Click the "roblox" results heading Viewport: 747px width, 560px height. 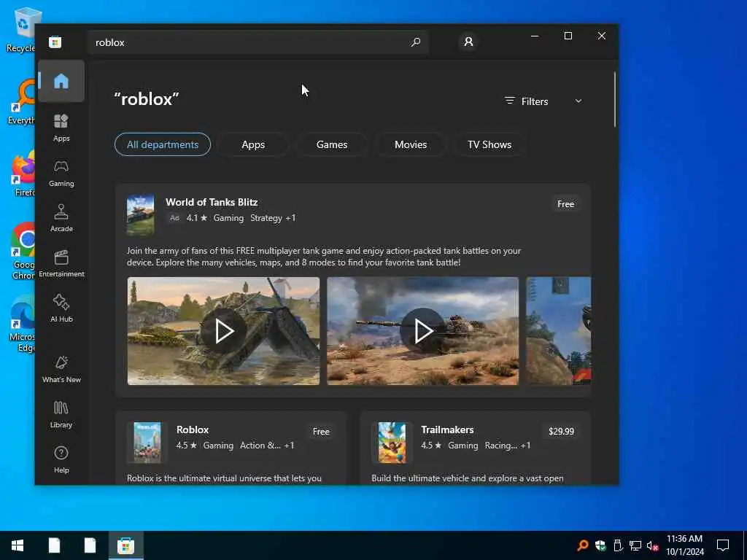tap(146, 99)
